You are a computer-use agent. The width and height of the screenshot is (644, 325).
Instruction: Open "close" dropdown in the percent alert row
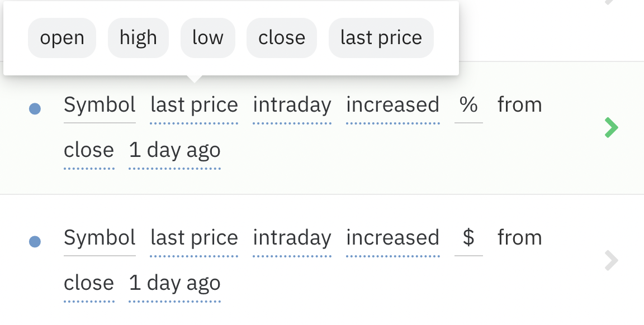89,150
